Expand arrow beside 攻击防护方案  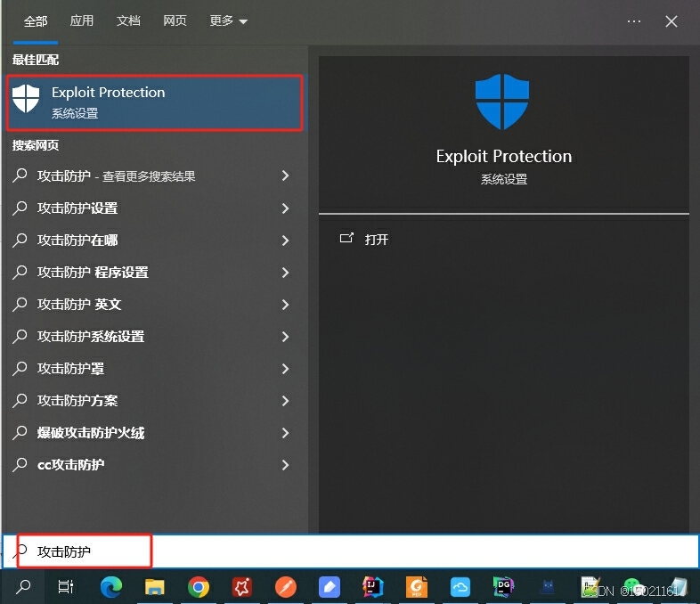(x=286, y=401)
